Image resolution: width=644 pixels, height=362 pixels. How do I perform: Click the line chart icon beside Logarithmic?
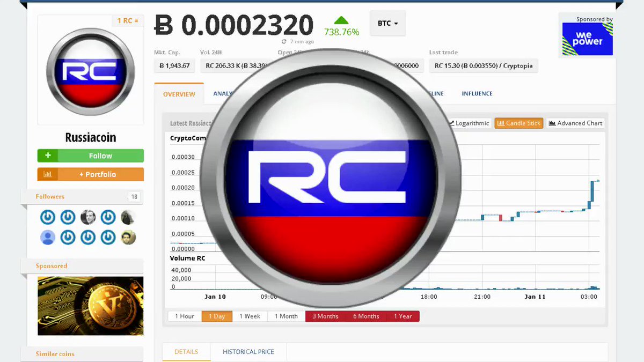(x=451, y=123)
